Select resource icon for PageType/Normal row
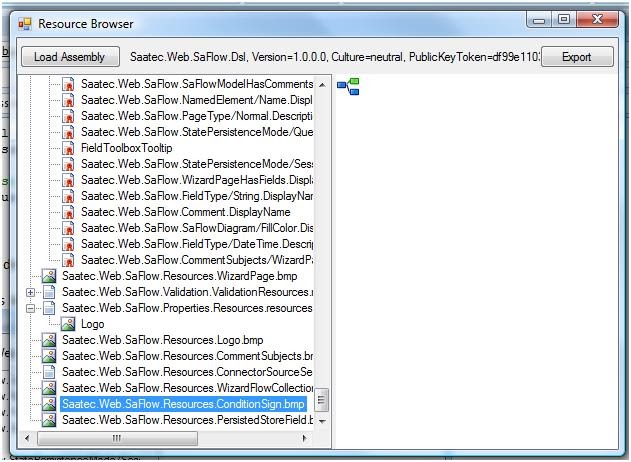This screenshot has height=462, width=631. tap(68, 116)
